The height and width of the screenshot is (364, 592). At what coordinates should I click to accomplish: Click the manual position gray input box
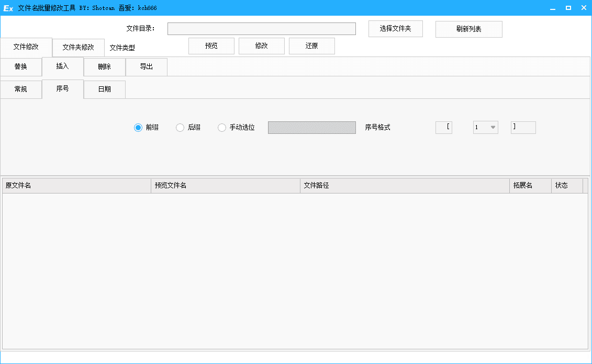[312, 128]
